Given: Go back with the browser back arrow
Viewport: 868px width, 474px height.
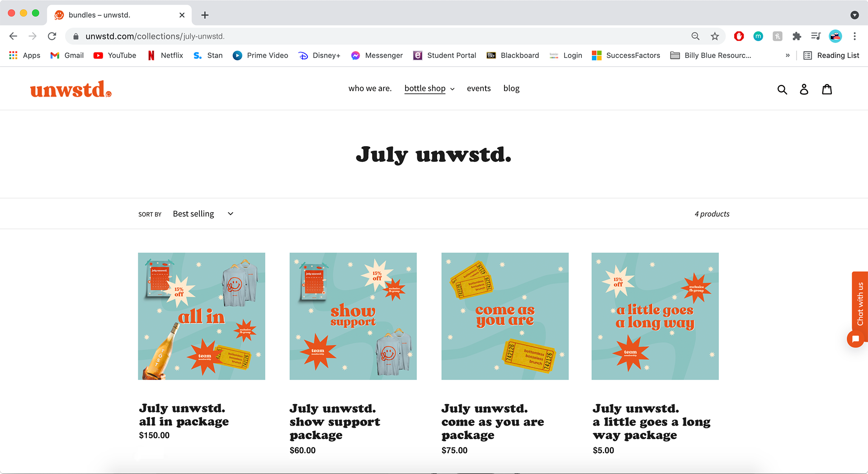Looking at the screenshot, I should (13, 36).
